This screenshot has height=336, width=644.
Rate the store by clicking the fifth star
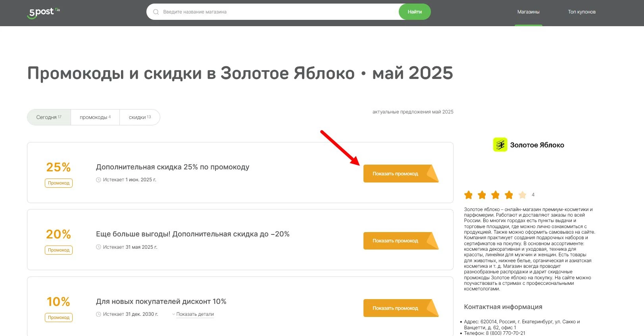(x=522, y=195)
